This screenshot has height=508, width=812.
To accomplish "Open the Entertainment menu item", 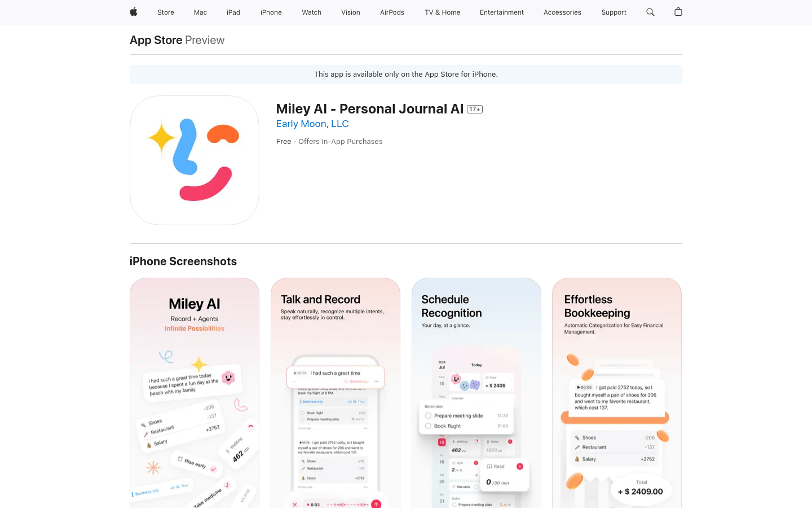I will (502, 12).
